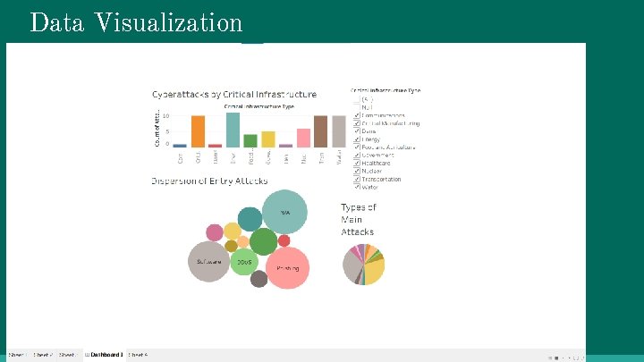Click the light green DDoS bubble
Viewport: 644px width, 362px height.
pos(244,262)
